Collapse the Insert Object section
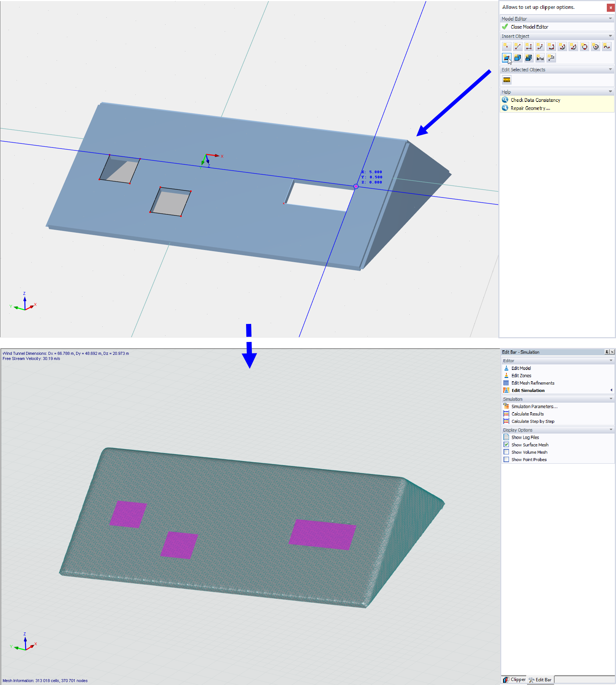The width and height of the screenshot is (616, 685). click(x=610, y=36)
